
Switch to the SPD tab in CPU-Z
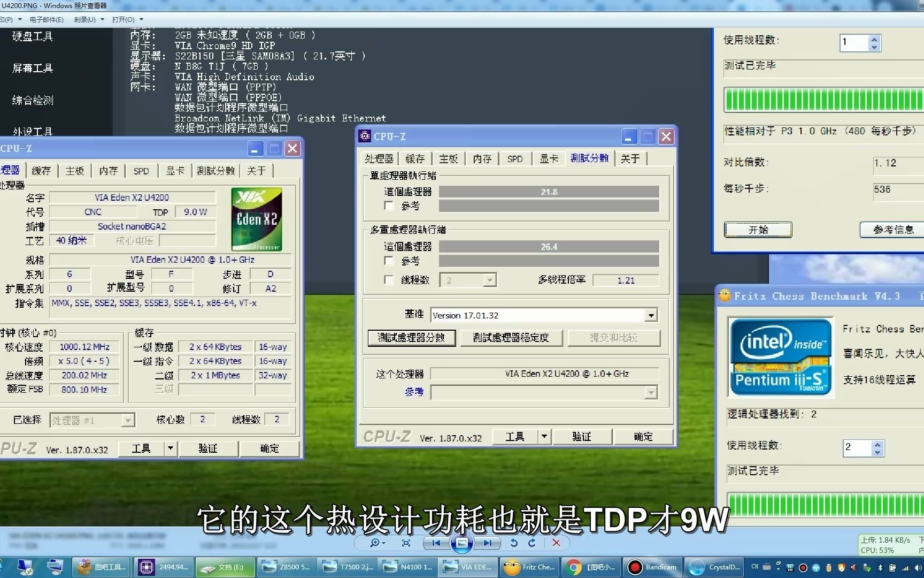point(514,158)
